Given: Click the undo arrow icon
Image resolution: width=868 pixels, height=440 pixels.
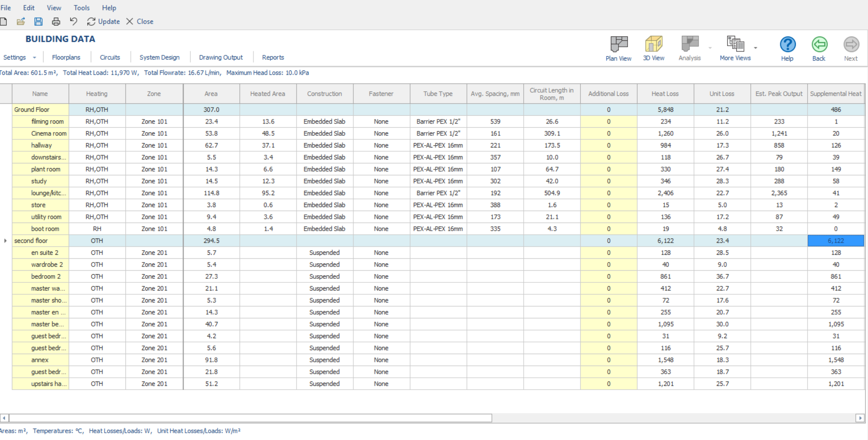Looking at the screenshot, I should 73,21.
